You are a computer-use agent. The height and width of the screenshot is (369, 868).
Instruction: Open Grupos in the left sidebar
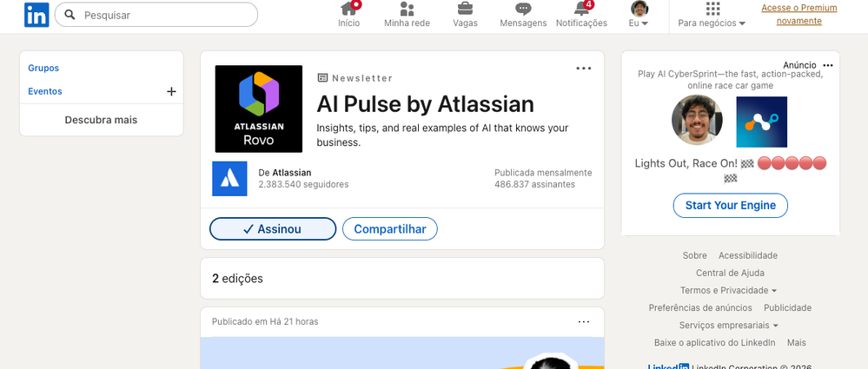pyautogui.click(x=43, y=68)
